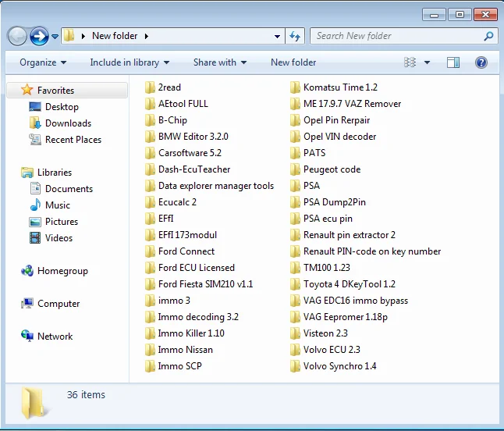The height and width of the screenshot is (431, 504).
Task: Select the Immo Killer 1.10 folder icon
Action: 150,333
